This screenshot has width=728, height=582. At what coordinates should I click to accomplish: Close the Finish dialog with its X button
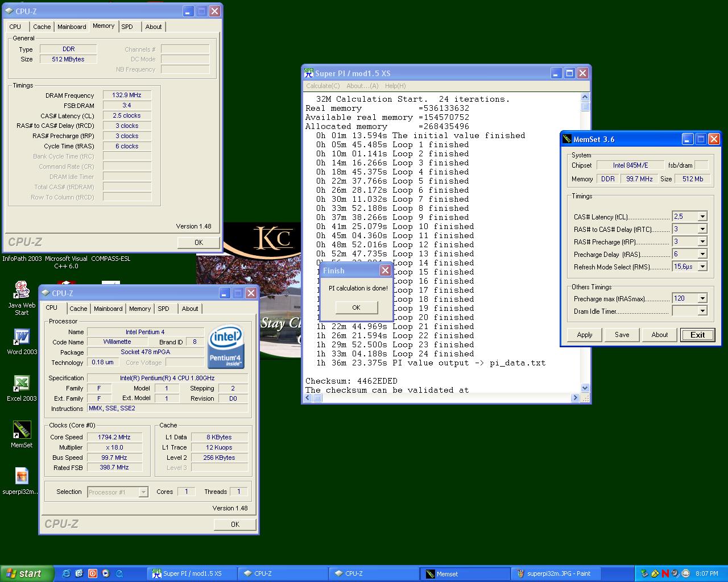[385, 271]
